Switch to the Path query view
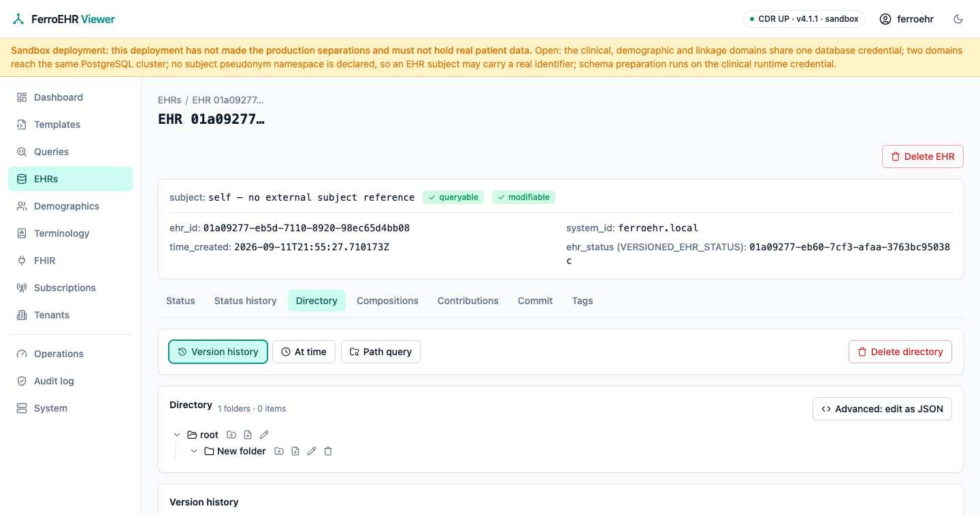 [x=380, y=352]
